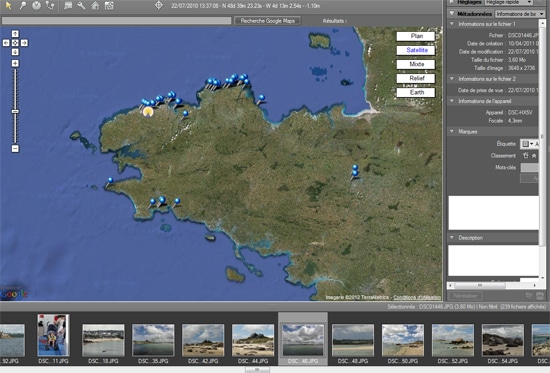Click the map layer list icon
This screenshot has height=373, width=550.
point(68,6)
